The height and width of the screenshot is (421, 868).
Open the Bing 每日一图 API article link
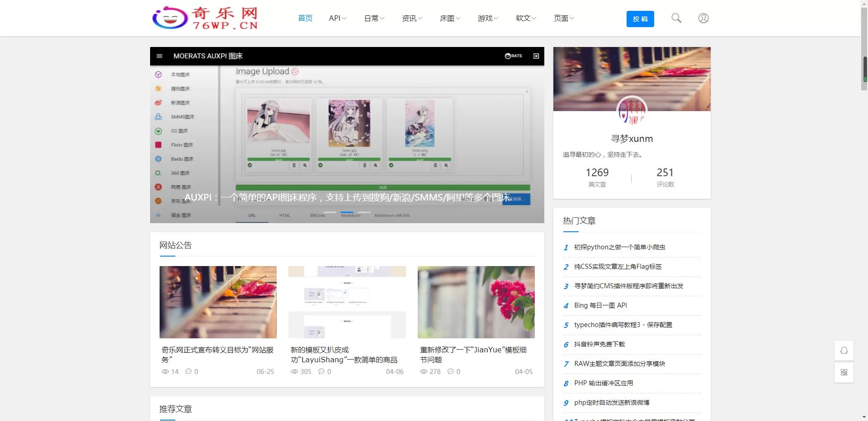600,305
